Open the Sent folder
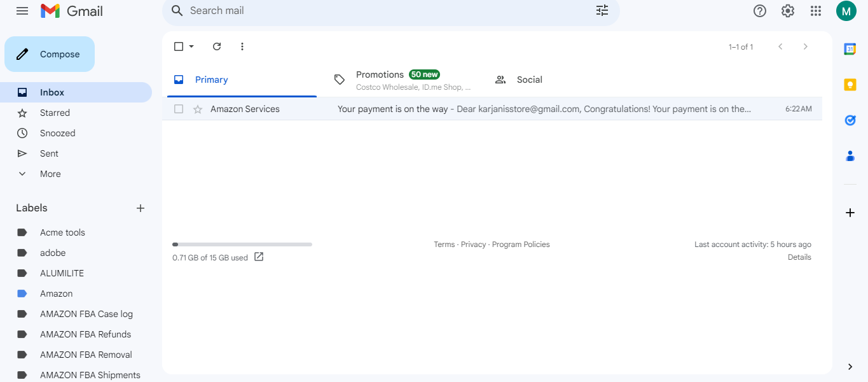 point(76,153)
